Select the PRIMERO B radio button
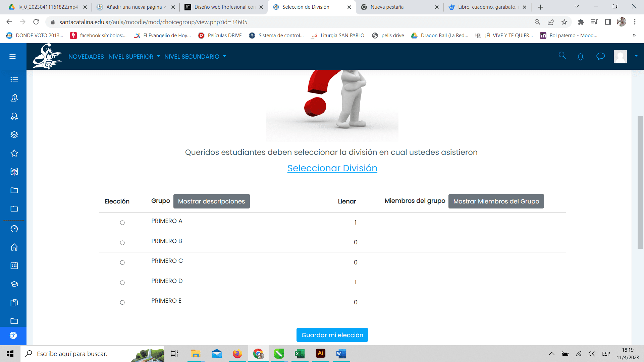The width and height of the screenshot is (644, 362). [x=122, y=243]
